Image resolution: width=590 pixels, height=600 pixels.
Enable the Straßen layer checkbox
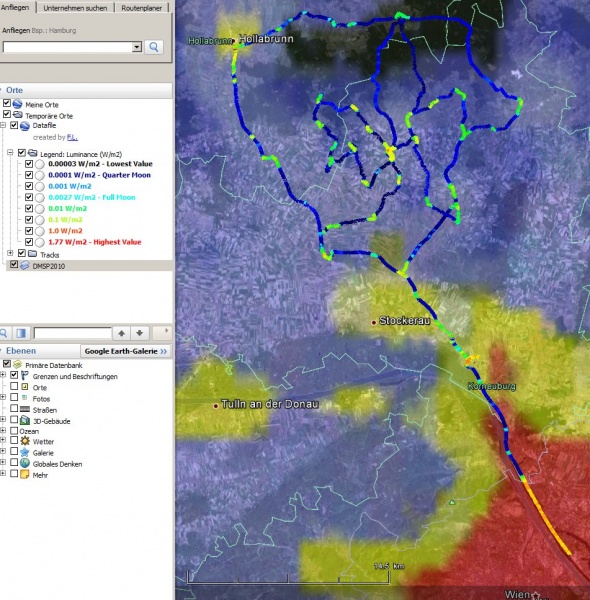click(14, 408)
